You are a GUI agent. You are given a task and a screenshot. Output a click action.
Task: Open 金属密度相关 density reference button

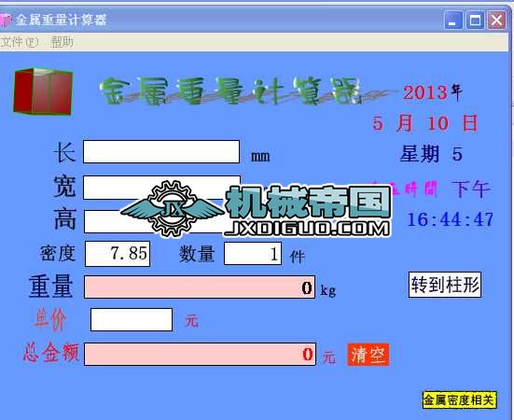(x=460, y=400)
